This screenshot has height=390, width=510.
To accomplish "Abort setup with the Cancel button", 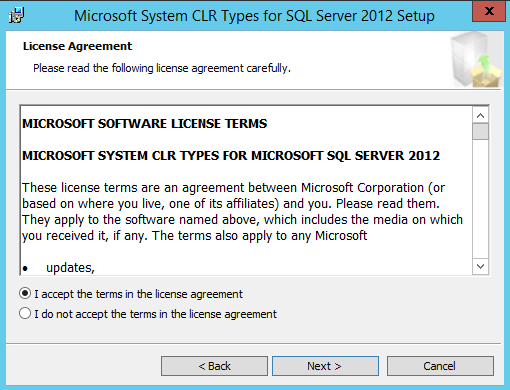I will (440, 366).
